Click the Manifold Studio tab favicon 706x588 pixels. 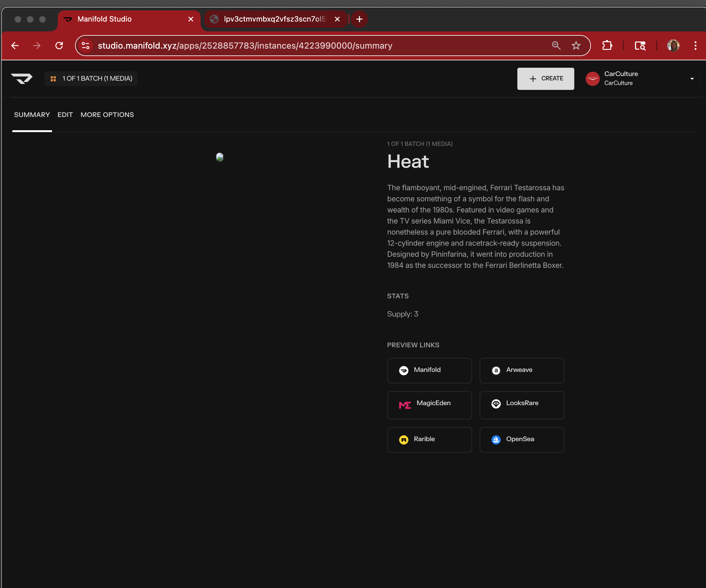[68, 19]
